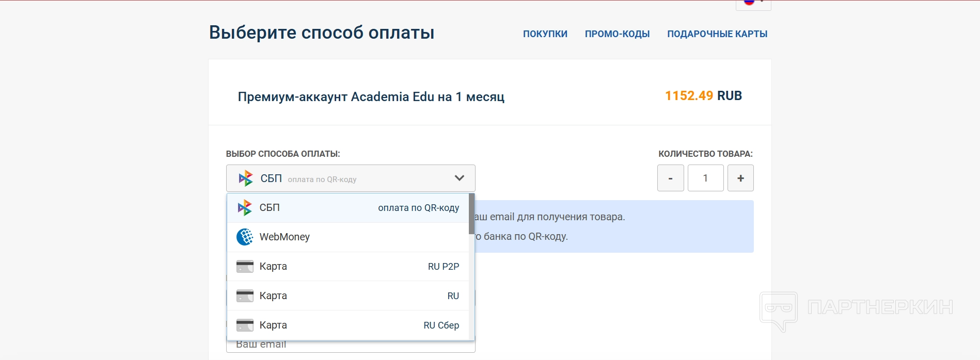The image size is (980, 360).
Task: Open the ПОКУПКИ menu item
Action: [545, 34]
